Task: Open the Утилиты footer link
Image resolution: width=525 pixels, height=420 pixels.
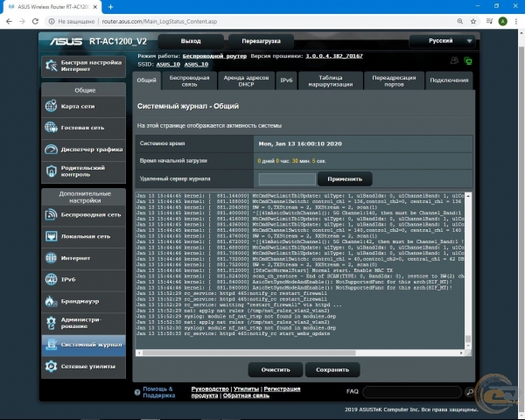Action: pyautogui.click(x=246, y=388)
